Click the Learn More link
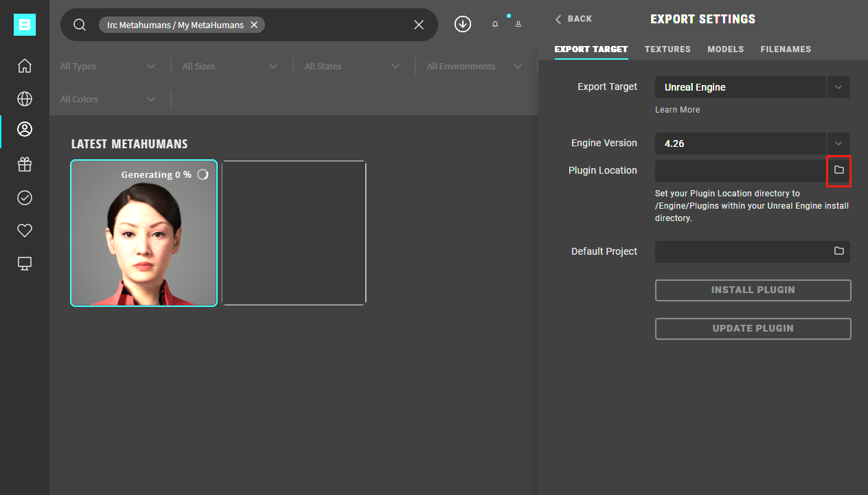The height and width of the screenshot is (495, 868). 678,110
